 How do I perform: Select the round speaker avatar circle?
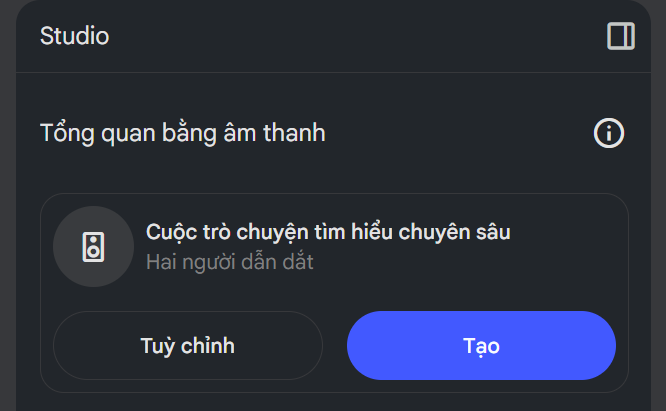[93, 247]
